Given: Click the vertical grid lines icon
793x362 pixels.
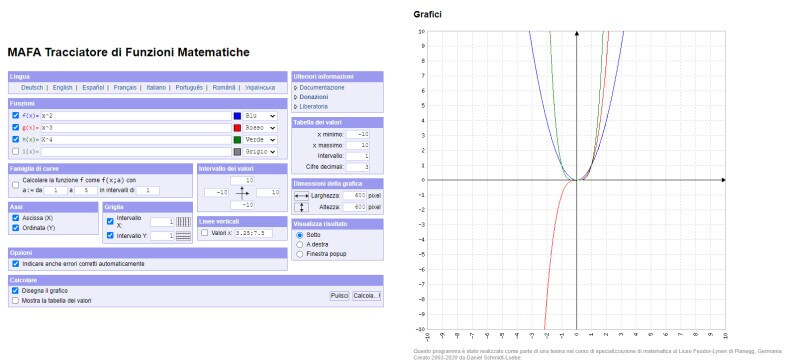Looking at the screenshot, I should click(x=183, y=222).
